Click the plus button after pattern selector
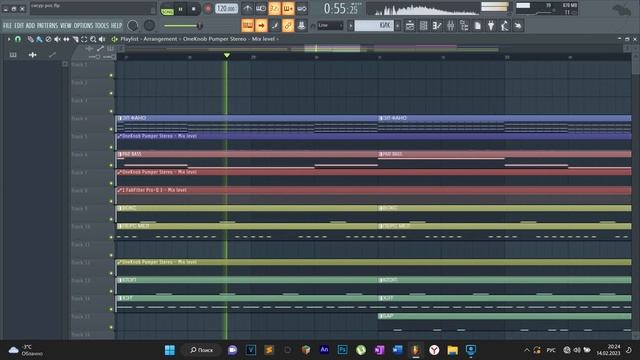 (x=398, y=25)
